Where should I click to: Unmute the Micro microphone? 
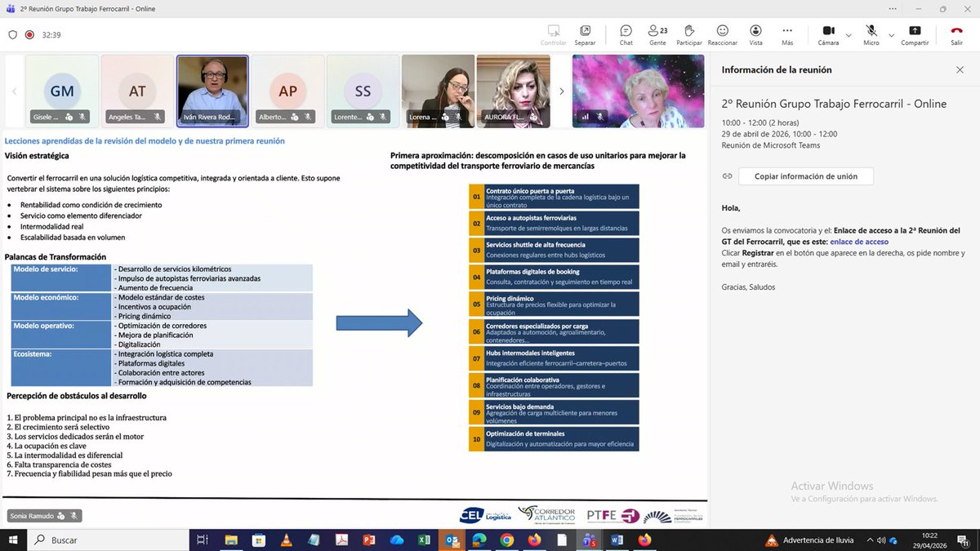click(x=871, y=34)
